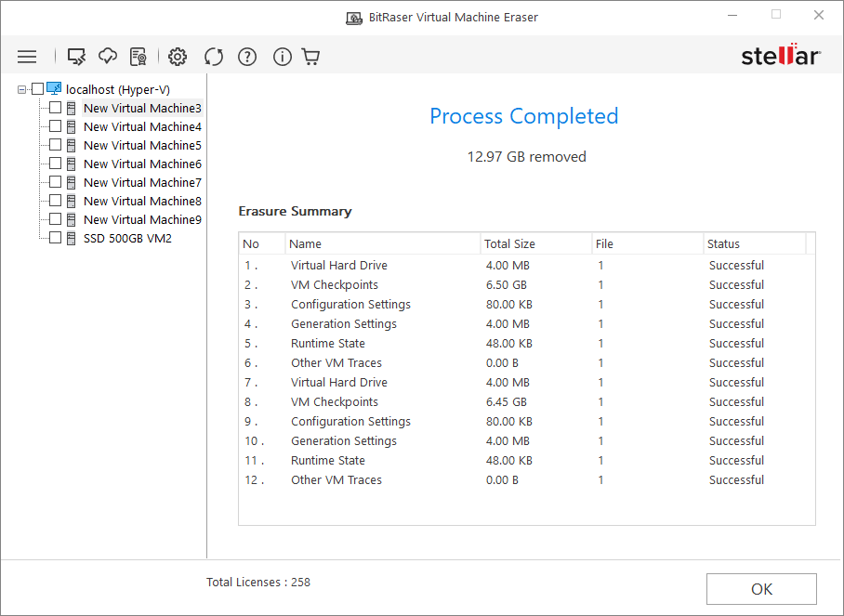The width and height of the screenshot is (844, 616).
Task: Select New Virtual Machine4 in the tree
Action: (x=142, y=127)
